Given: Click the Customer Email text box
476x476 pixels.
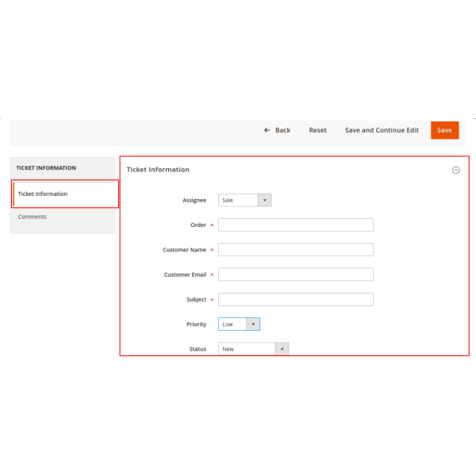Looking at the screenshot, I should (x=295, y=274).
